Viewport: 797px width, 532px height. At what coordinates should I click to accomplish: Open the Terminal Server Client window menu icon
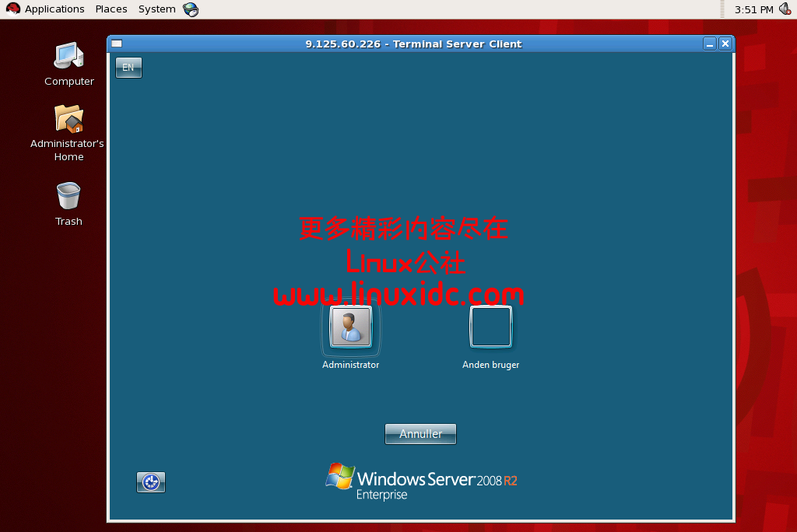pyautogui.click(x=117, y=44)
